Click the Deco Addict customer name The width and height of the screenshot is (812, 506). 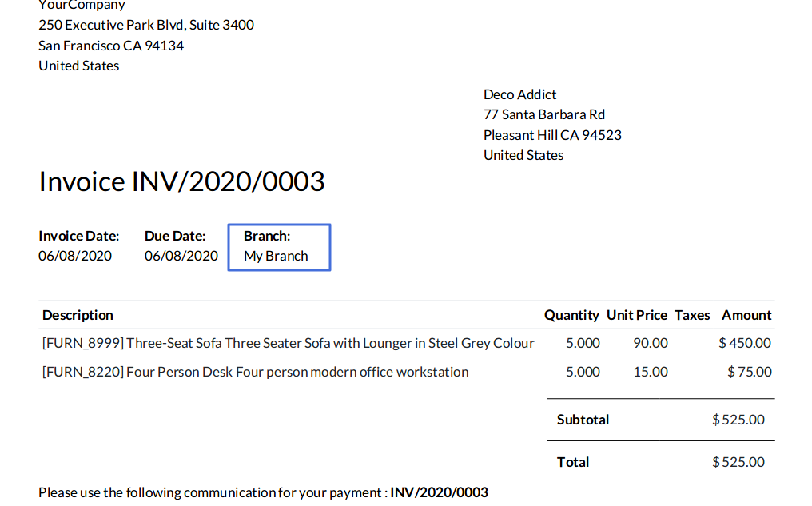pyautogui.click(x=519, y=94)
